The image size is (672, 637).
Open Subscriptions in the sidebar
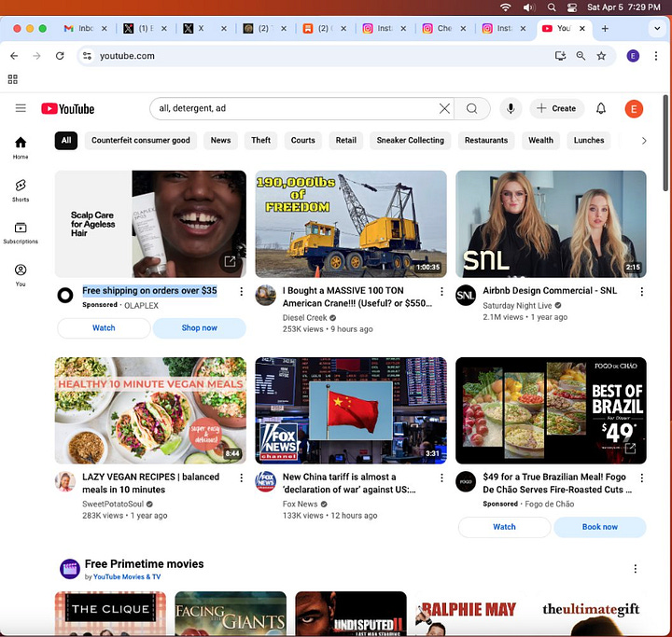[x=21, y=232]
